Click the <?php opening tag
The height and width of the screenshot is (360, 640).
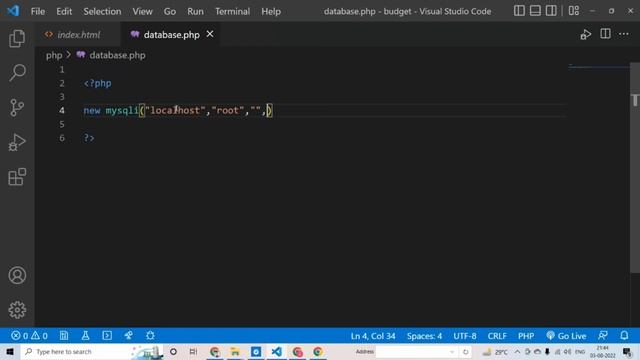point(98,83)
